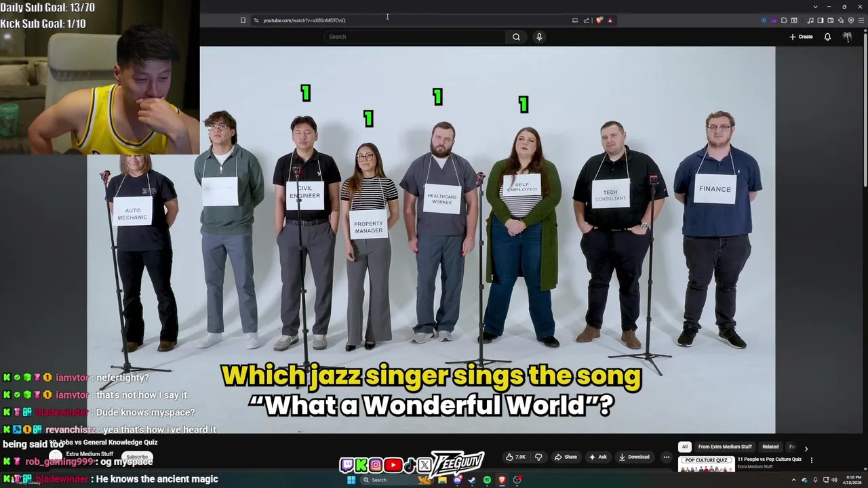This screenshot has width=868, height=488.
Task: Click the Brave browser taskbar icon
Action: (502, 480)
